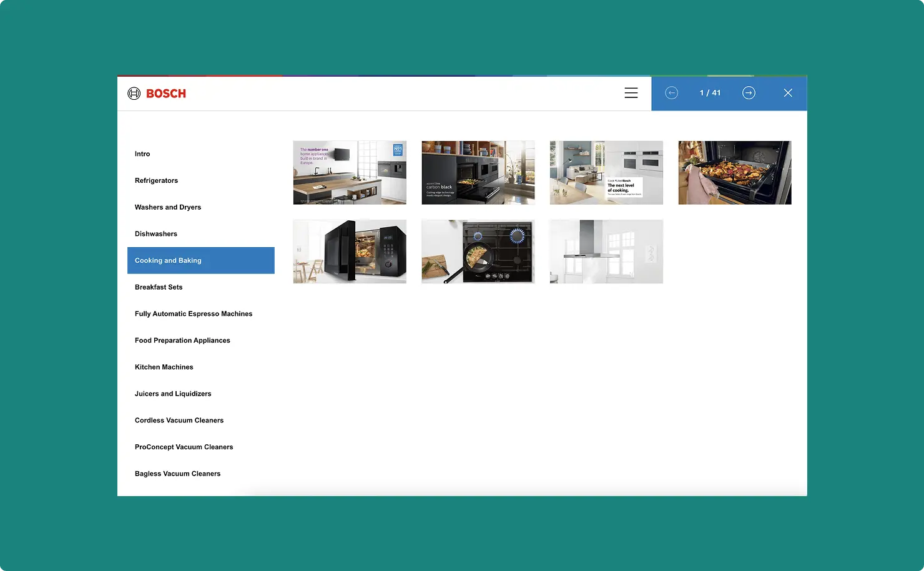Open the hamburger menu icon

point(631,93)
